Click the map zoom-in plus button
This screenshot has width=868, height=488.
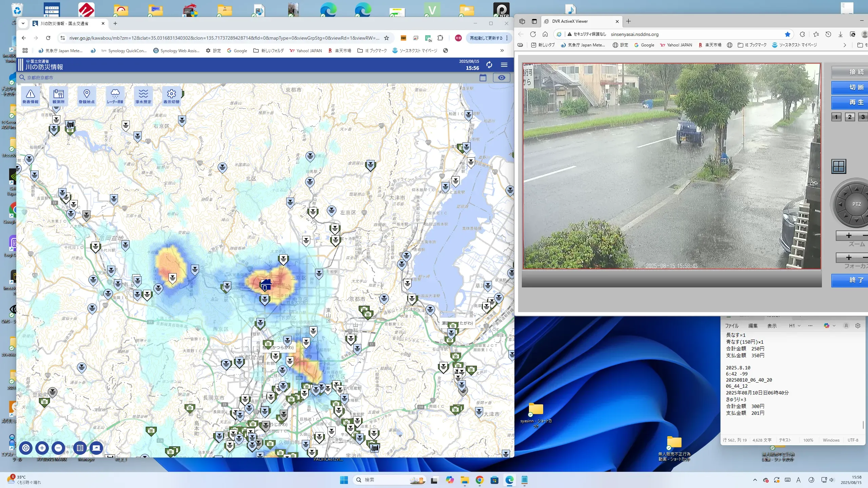42,448
